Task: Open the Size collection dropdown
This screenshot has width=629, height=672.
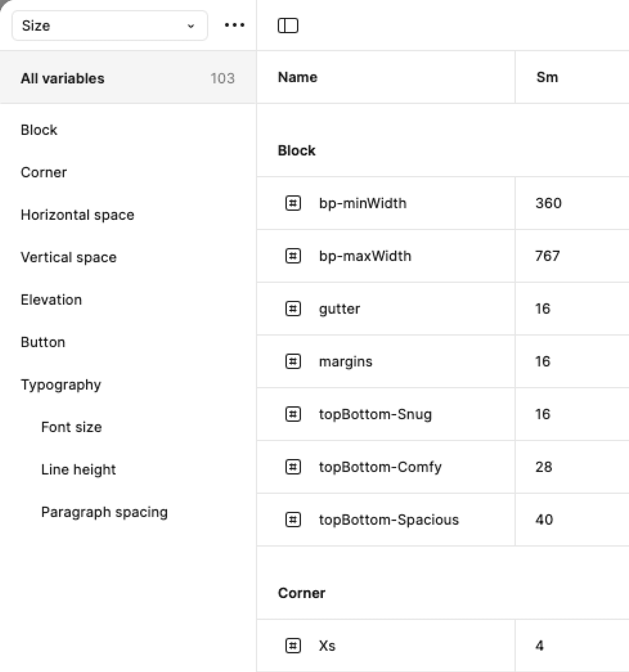Action: 110,26
